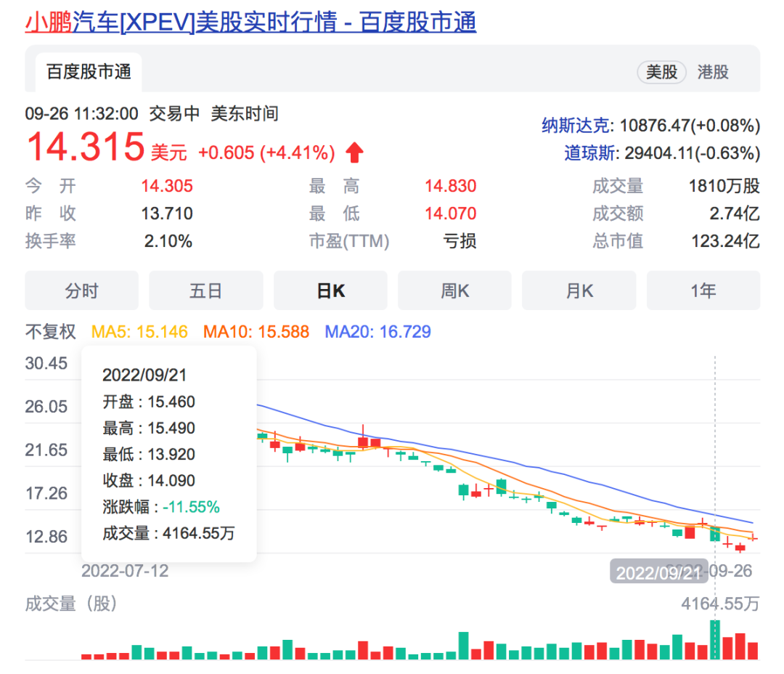
Task: Select the 周K chart tab
Action: (x=454, y=291)
